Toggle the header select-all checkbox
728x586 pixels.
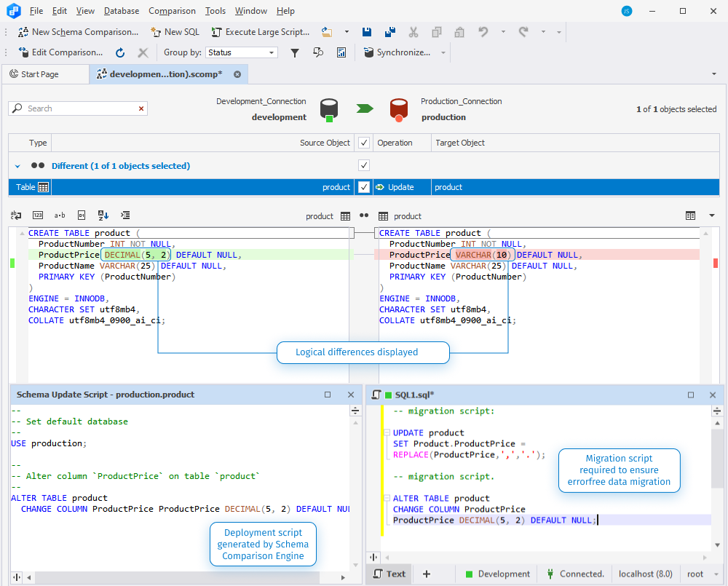[x=364, y=143]
